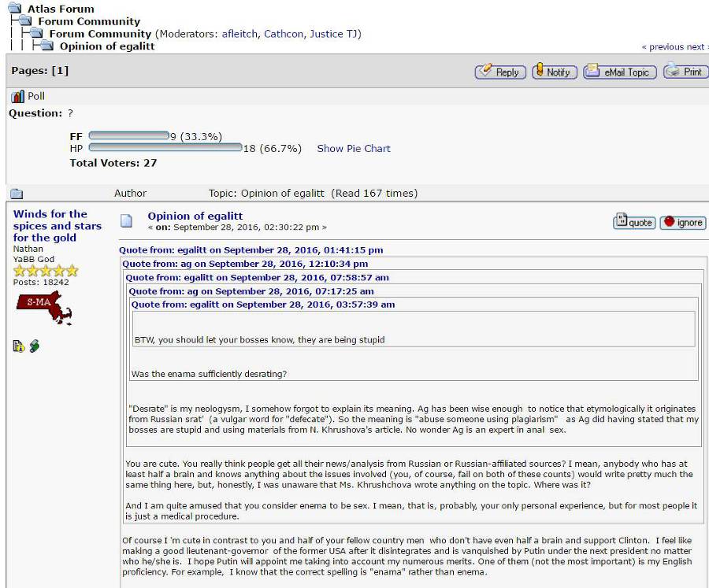
Task: Click the S-MA Massachusetts state avatar
Action: coord(44,308)
